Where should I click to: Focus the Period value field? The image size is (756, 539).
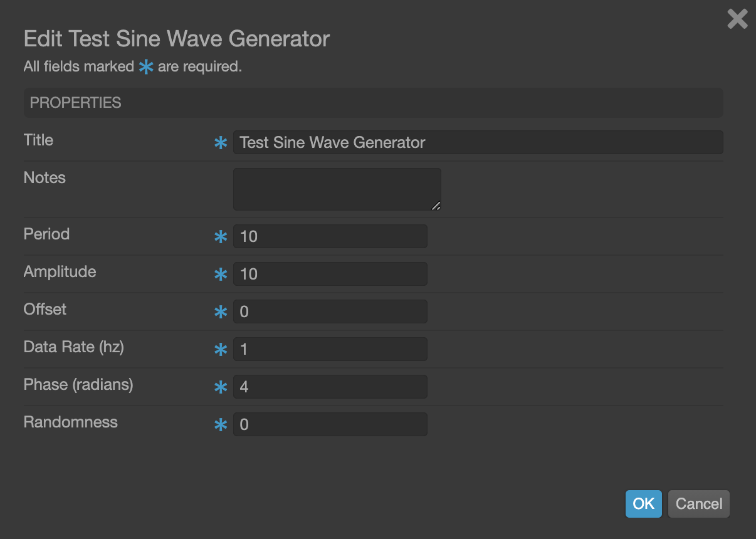click(330, 236)
